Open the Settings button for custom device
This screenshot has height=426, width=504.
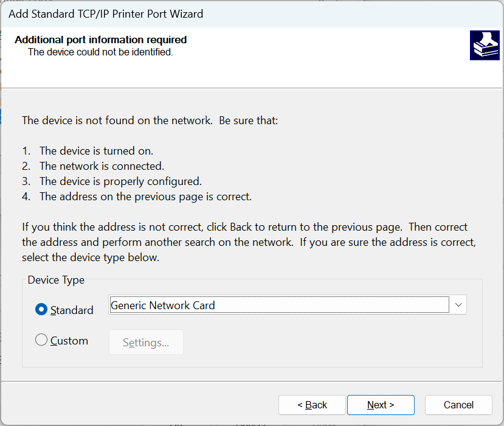tap(146, 343)
